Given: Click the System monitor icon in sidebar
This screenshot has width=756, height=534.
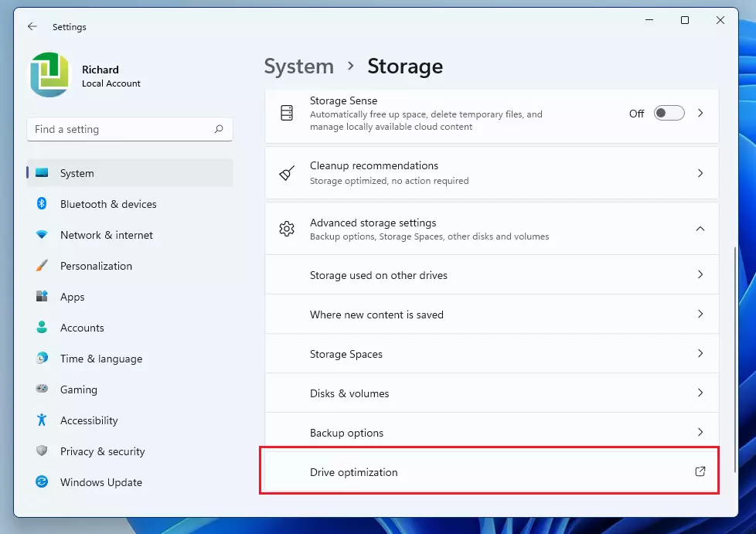Looking at the screenshot, I should [x=42, y=172].
